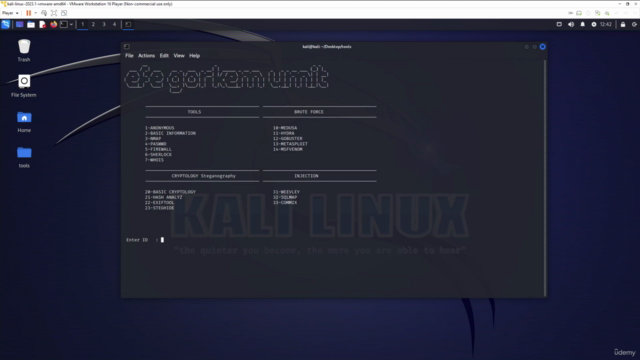Image resolution: width=640 pixels, height=360 pixels.
Task: Click the '20-BASIC CRYPTOLOGY' entry
Action: pyautogui.click(x=170, y=192)
